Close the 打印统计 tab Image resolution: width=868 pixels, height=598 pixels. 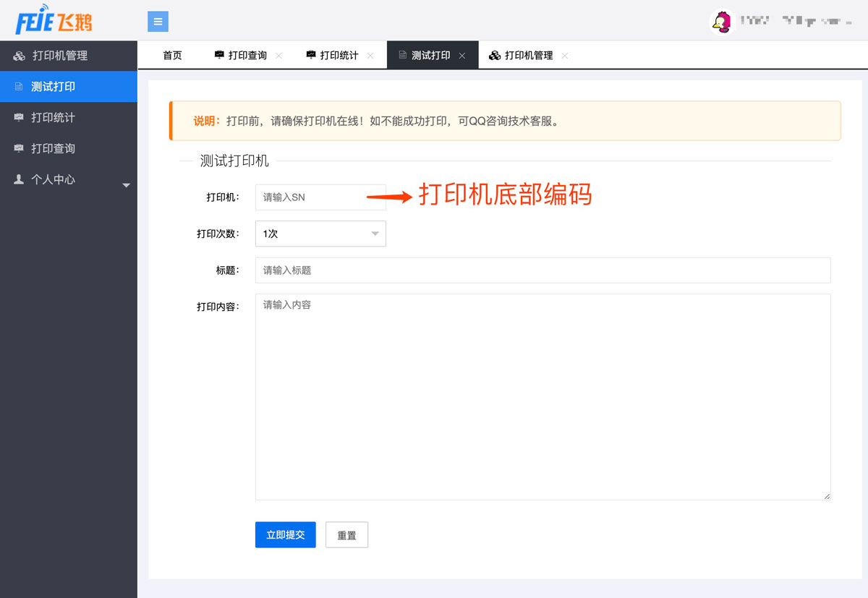click(x=370, y=56)
